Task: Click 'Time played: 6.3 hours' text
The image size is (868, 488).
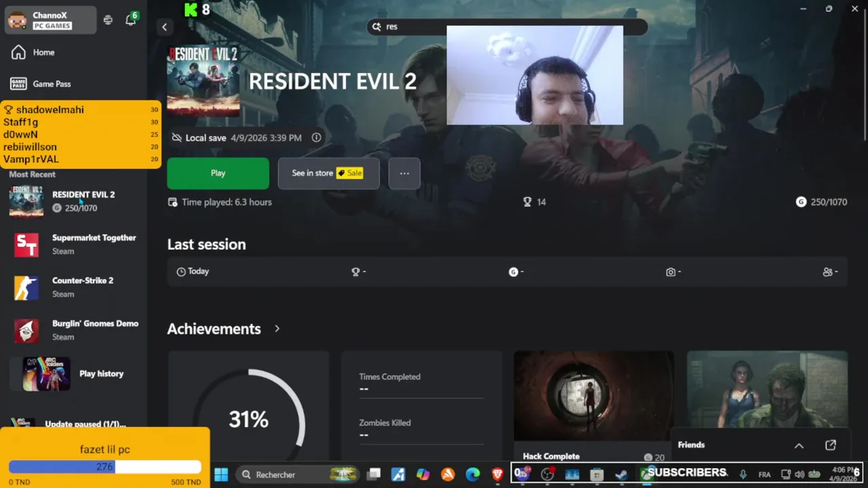Action: click(226, 202)
